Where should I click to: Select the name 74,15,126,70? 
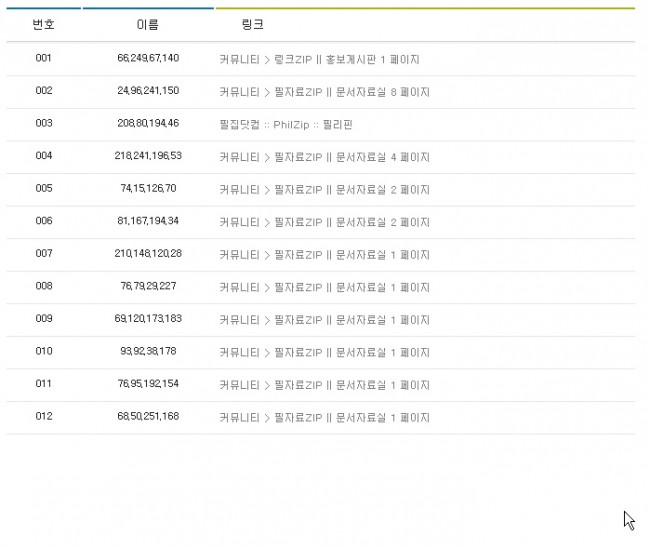pos(148,188)
